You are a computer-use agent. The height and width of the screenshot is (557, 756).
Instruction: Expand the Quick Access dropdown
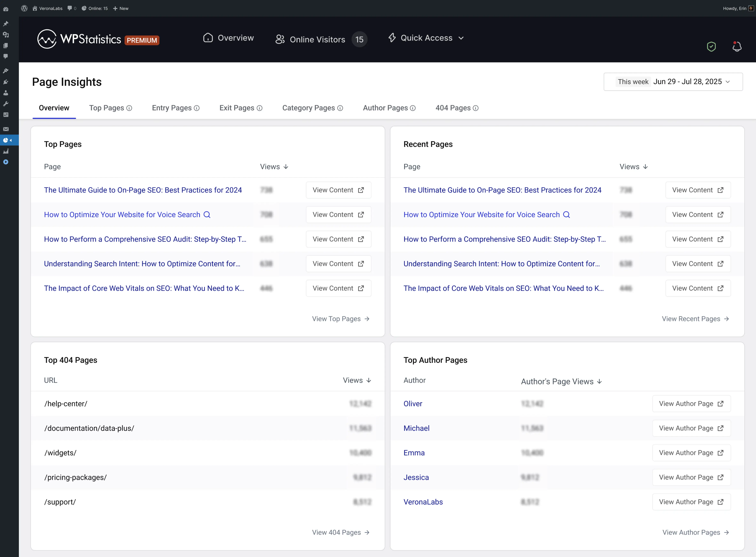click(426, 38)
